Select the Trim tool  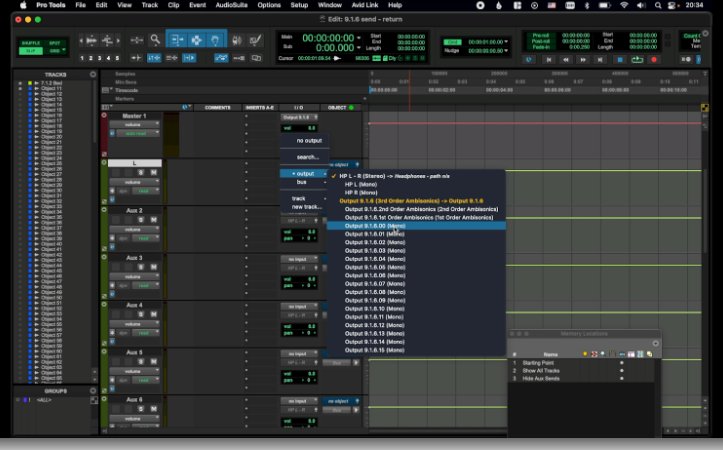tap(178, 40)
